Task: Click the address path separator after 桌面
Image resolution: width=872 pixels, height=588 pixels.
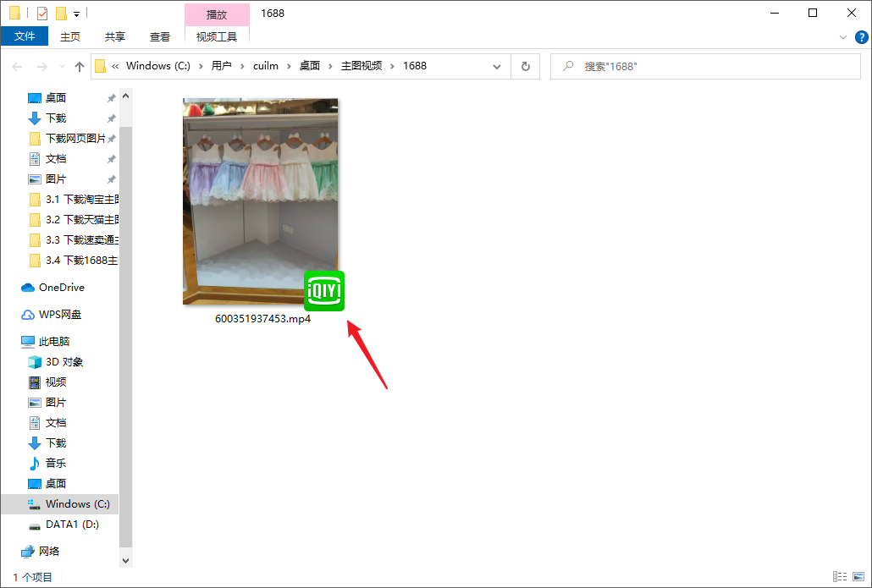Action: coord(330,66)
